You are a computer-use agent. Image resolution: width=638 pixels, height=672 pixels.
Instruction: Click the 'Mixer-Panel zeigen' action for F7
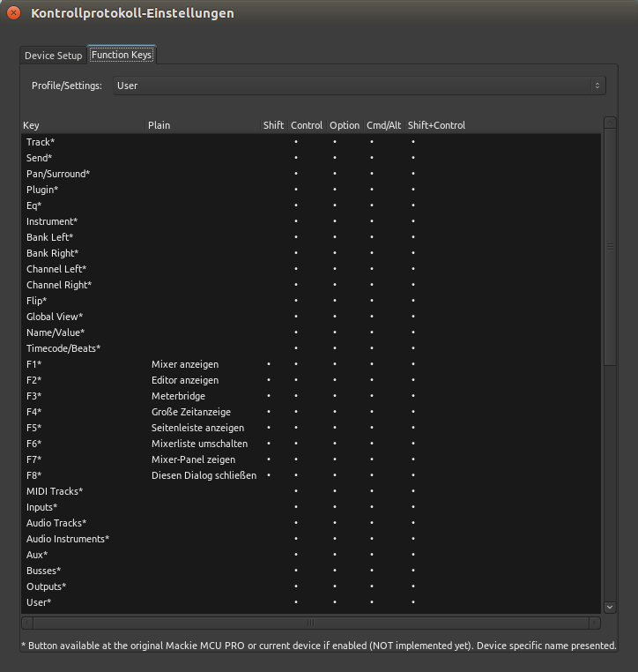(194, 459)
